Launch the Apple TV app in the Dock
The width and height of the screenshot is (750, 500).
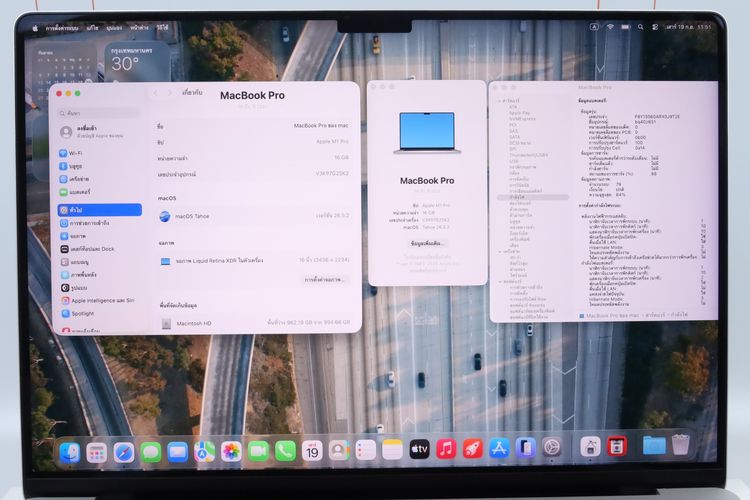click(x=419, y=449)
